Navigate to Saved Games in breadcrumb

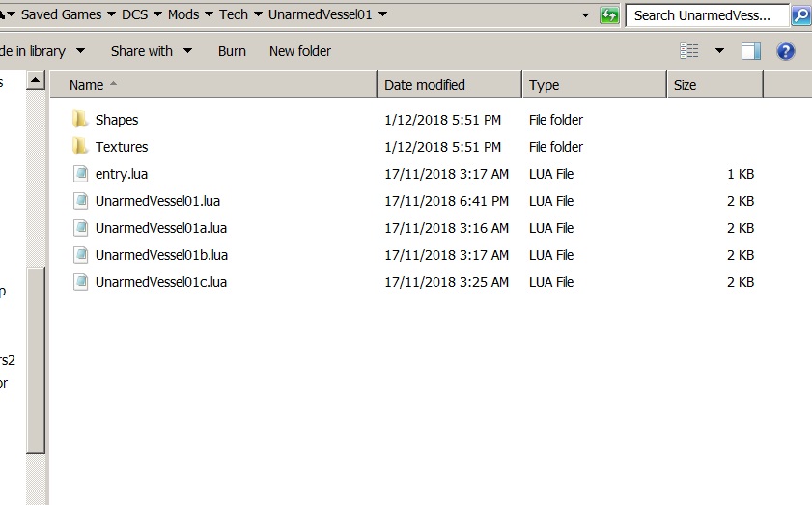click(x=61, y=14)
